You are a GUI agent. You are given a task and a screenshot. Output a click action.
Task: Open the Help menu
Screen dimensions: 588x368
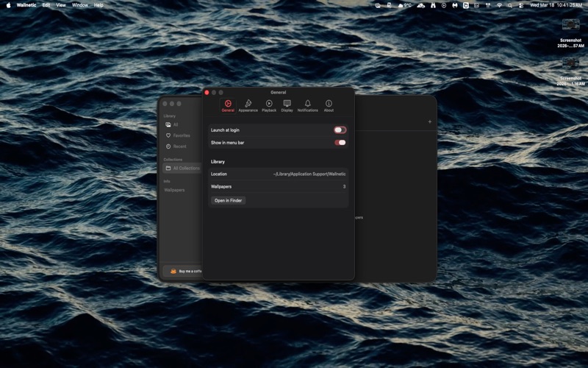click(x=98, y=5)
